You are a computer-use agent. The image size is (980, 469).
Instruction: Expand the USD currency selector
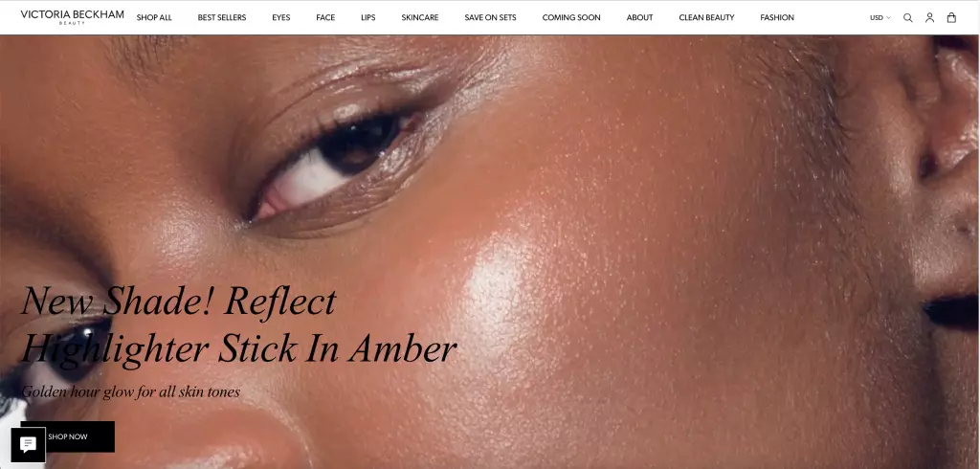coord(880,18)
